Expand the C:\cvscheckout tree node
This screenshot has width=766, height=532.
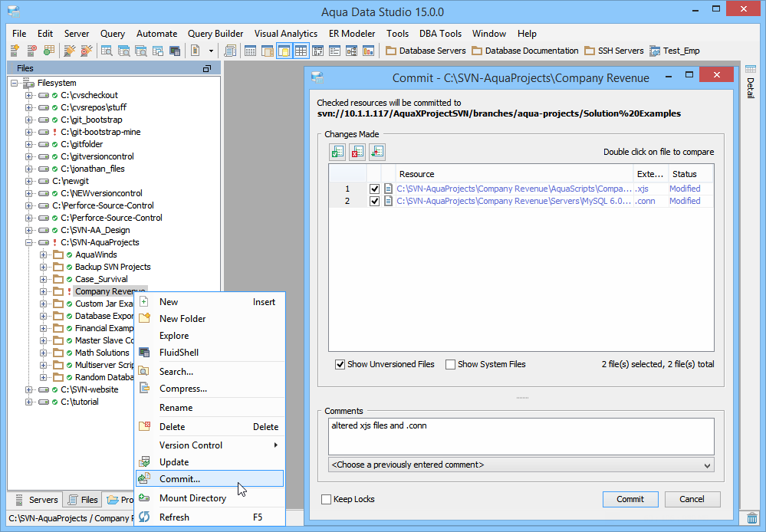[29, 95]
